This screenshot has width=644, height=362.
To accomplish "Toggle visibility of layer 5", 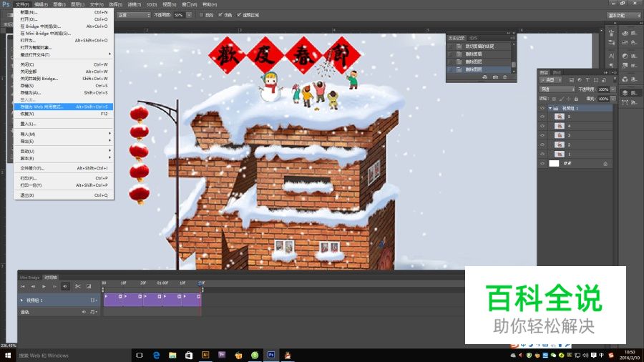I will click(542, 117).
